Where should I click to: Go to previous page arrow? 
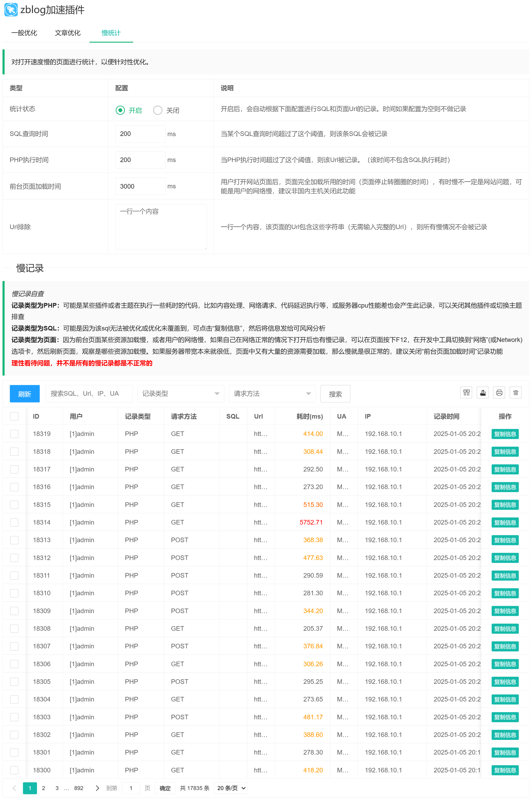(x=14, y=788)
